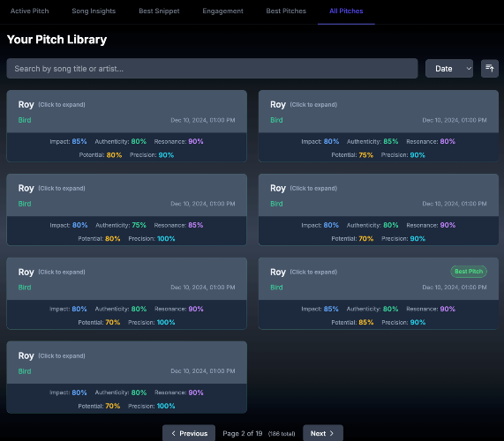The height and width of the screenshot is (441, 504).
Task: Click the search by song title field
Action: pos(212,69)
